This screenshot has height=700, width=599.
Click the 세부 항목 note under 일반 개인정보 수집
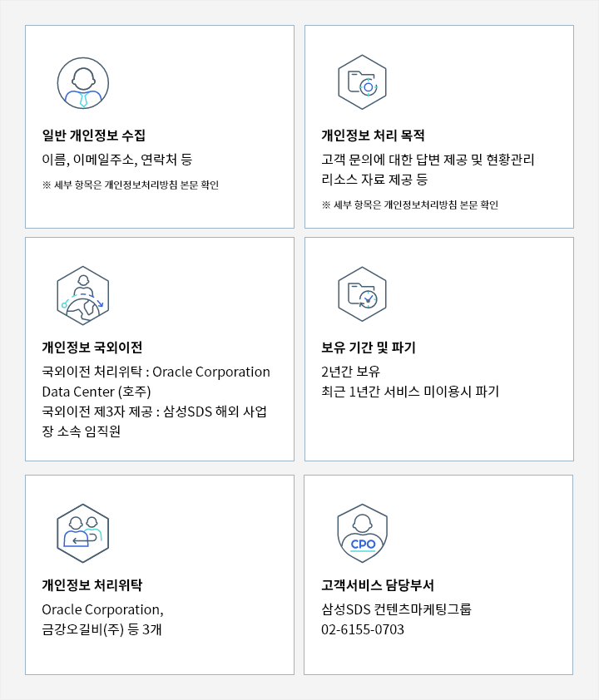pyautogui.click(x=131, y=185)
